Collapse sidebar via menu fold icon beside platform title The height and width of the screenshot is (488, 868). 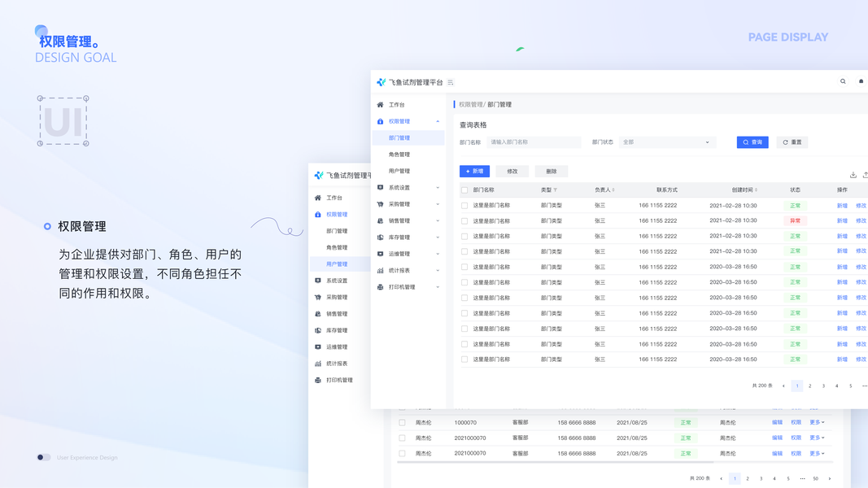tap(451, 82)
